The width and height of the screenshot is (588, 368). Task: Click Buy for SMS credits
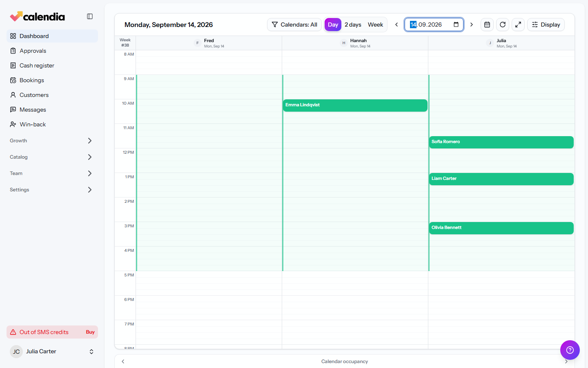pyautogui.click(x=90, y=332)
